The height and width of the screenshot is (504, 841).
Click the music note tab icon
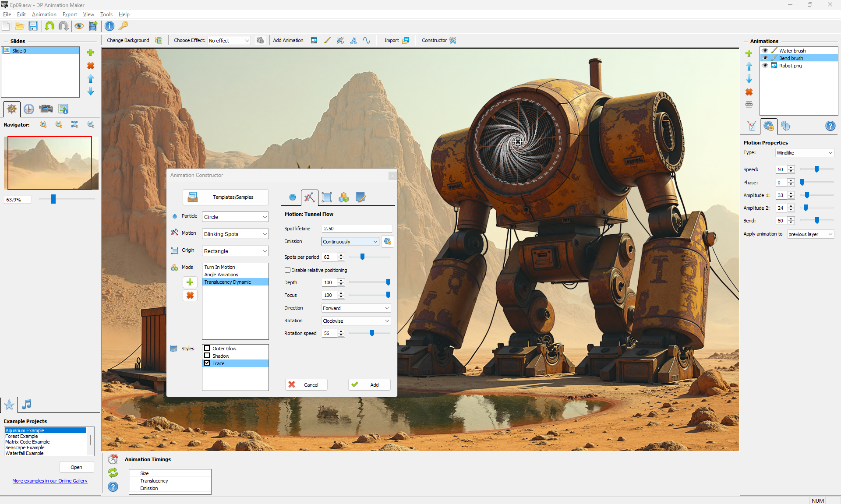tap(27, 404)
